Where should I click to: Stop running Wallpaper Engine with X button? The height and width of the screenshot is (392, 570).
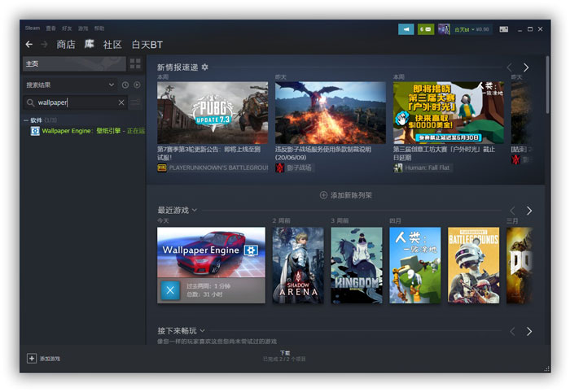click(170, 290)
